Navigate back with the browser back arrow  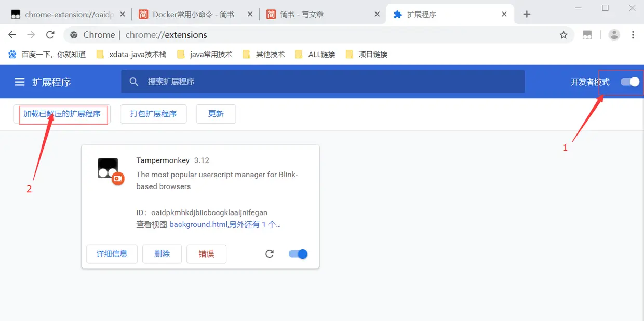pos(12,35)
